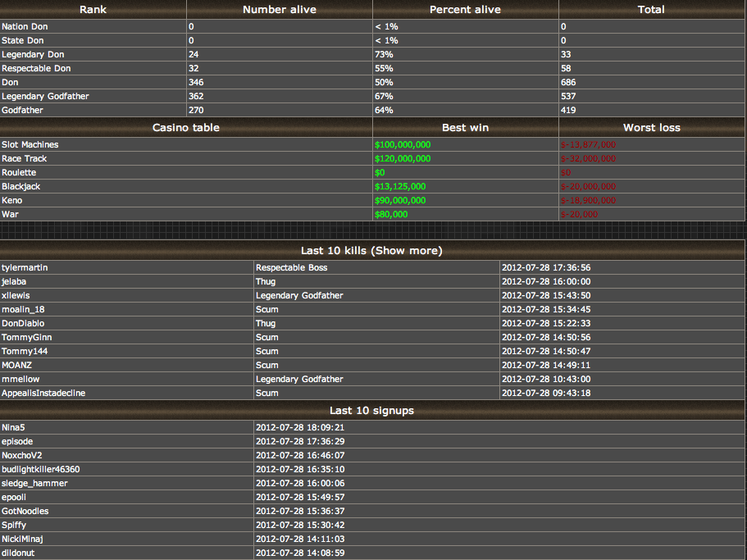Click signup timestamp 2012-07-28 18:09:21
The image size is (747, 560).
(300, 428)
